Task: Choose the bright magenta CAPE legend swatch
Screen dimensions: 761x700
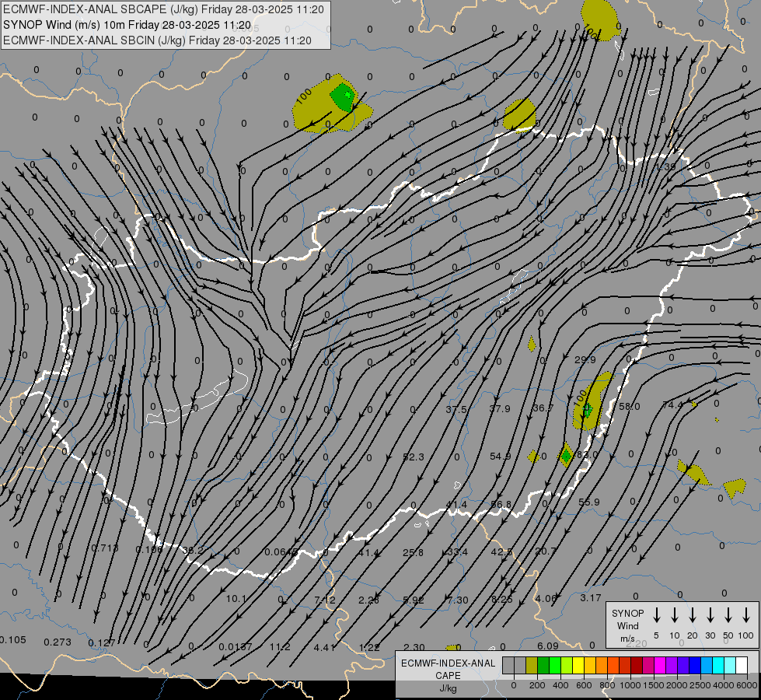Action: click(x=660, y=665)
